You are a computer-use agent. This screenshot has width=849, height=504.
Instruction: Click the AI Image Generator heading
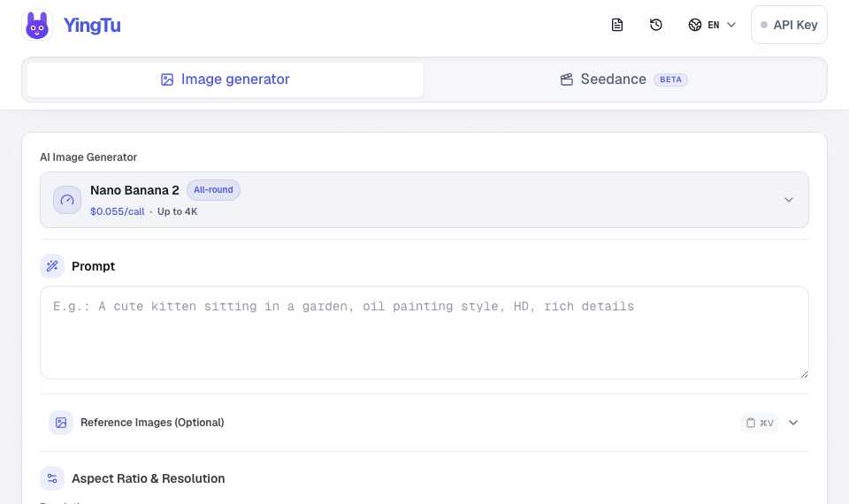coord(88,157)
